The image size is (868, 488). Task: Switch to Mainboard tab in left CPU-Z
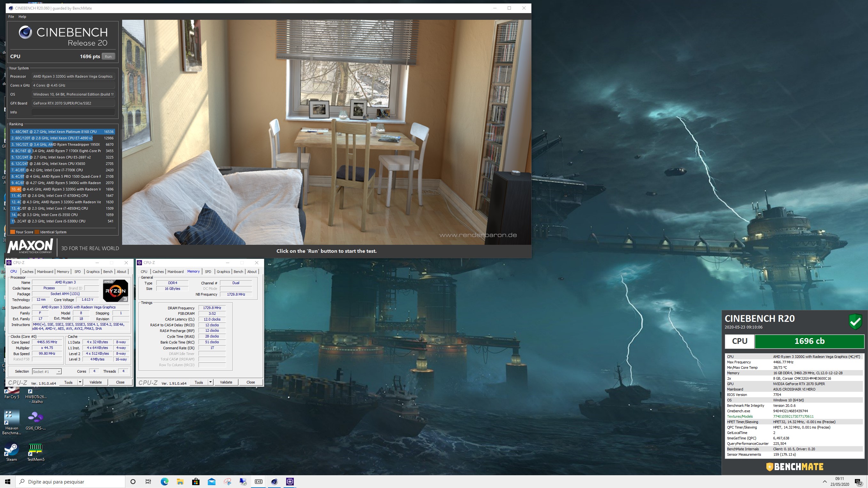click(x=45, y=271)
